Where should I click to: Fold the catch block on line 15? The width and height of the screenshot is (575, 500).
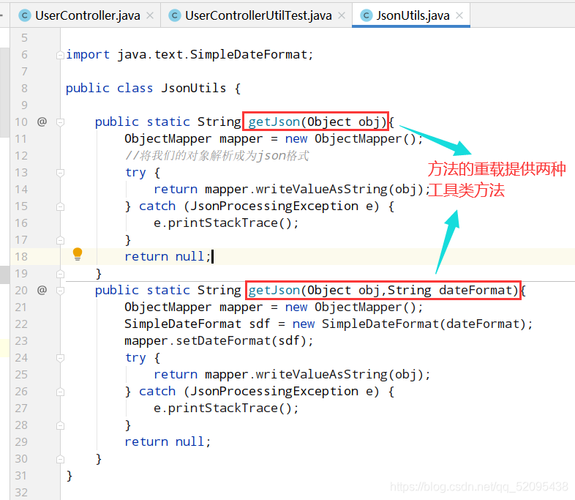[x=60, y=207]
